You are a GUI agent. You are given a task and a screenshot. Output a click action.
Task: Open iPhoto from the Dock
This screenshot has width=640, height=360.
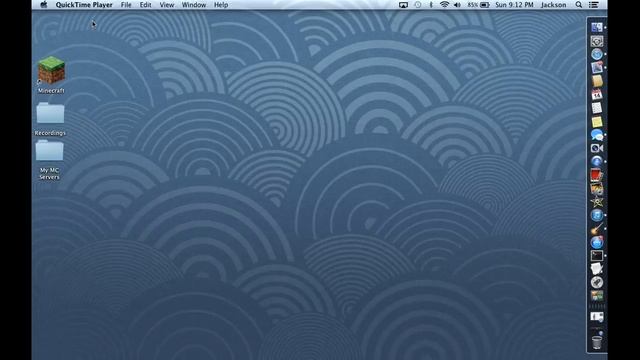(x=597, y=189)
